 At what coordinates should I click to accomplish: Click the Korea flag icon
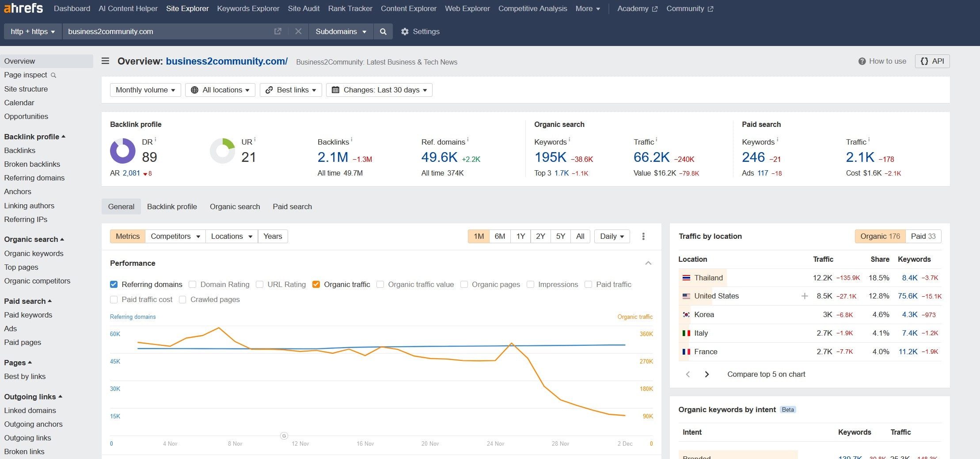coord(686,315)
